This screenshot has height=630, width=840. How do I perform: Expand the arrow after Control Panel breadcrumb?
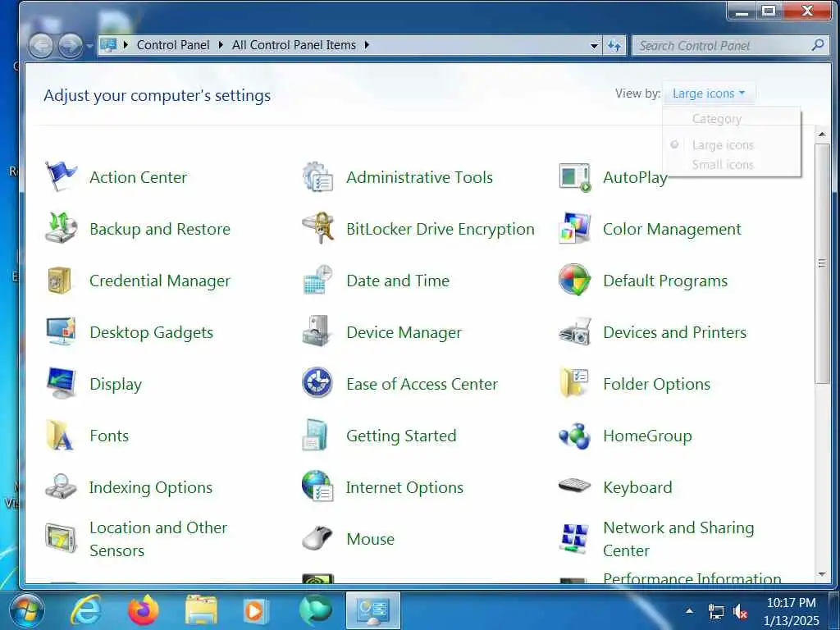[x=220, y=45]
